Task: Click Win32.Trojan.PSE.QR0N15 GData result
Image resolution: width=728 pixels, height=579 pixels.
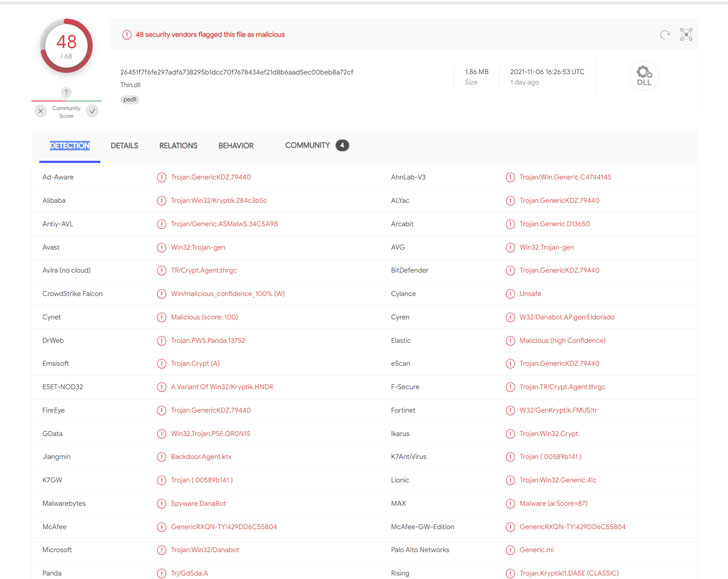Action: [210, 434]
